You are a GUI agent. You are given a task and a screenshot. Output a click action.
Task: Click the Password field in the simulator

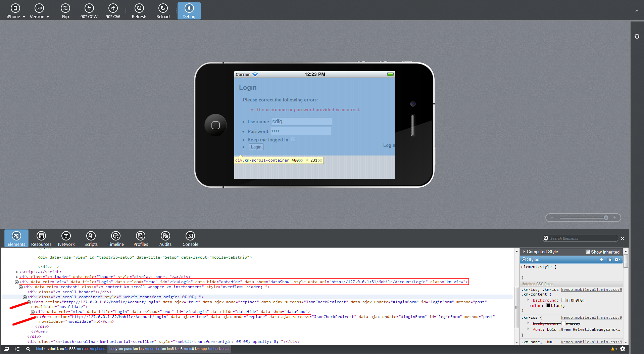[x=301, y=131]
